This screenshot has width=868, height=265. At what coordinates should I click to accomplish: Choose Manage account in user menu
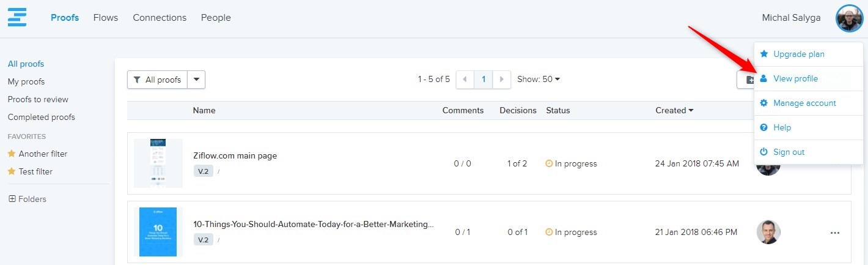[x=804, y=103]
